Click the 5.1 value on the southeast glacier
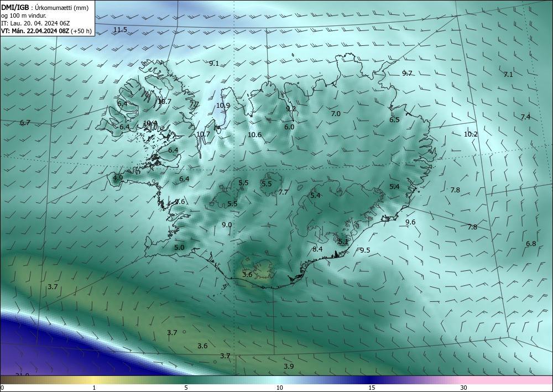553x392 pixels. [343, 242]
